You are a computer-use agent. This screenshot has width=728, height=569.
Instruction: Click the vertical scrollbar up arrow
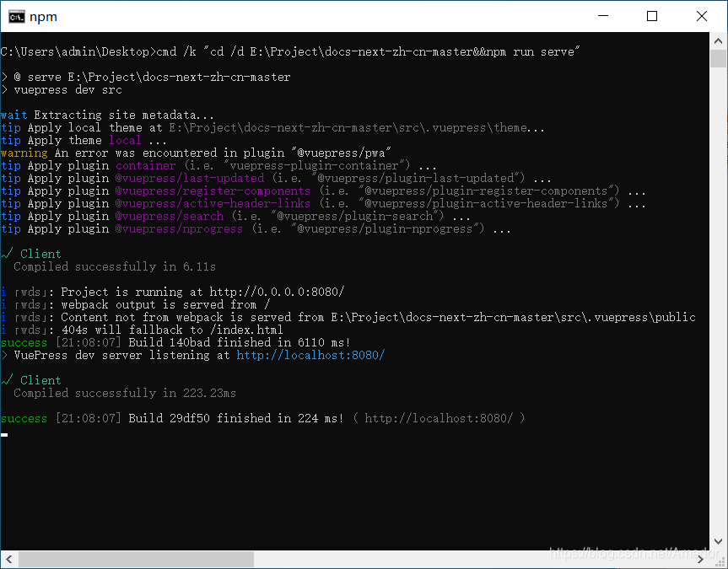718,40
